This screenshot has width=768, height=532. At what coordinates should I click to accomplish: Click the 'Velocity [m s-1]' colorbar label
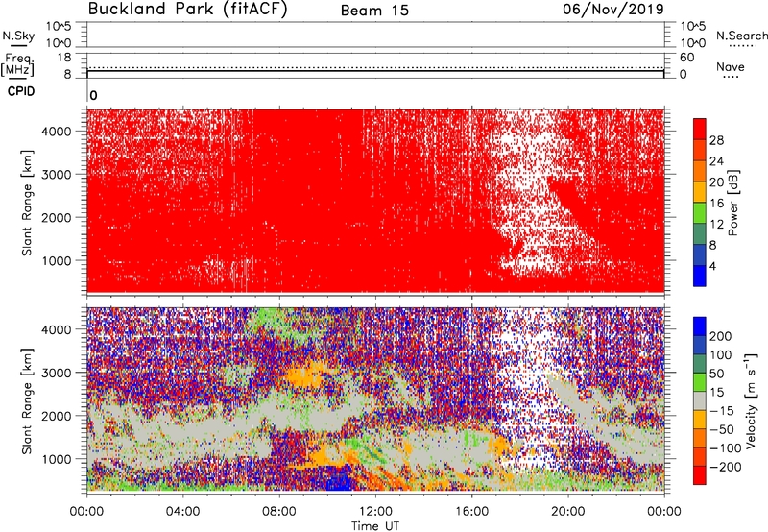tap(751, 400)
